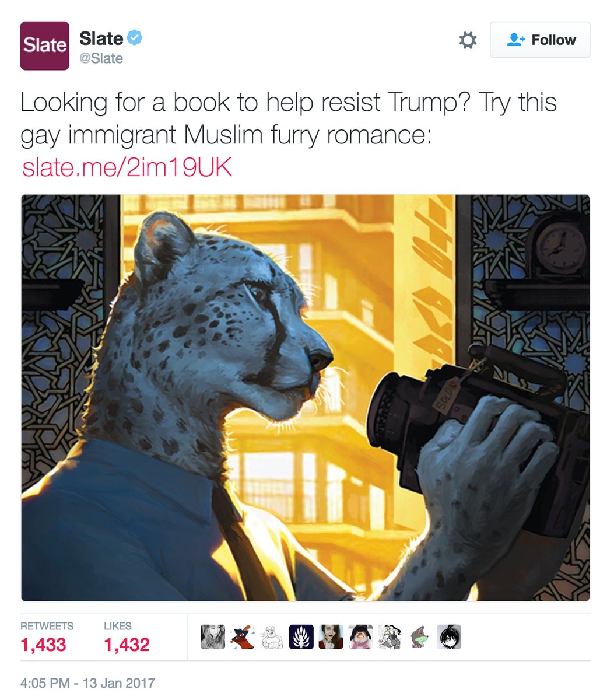Open the penguin in pink scarf avatar
This screenshot has height=700, width=614.
(x=360, y=637)
